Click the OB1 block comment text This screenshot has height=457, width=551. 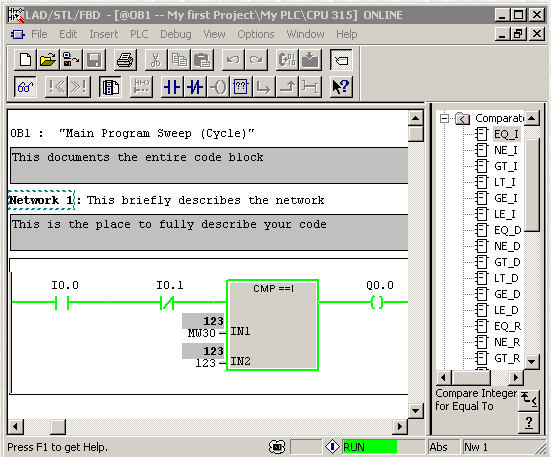137,157
